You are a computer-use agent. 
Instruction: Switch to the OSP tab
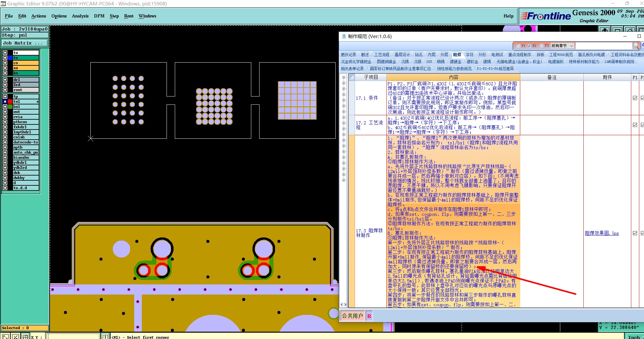click(429, 62)
